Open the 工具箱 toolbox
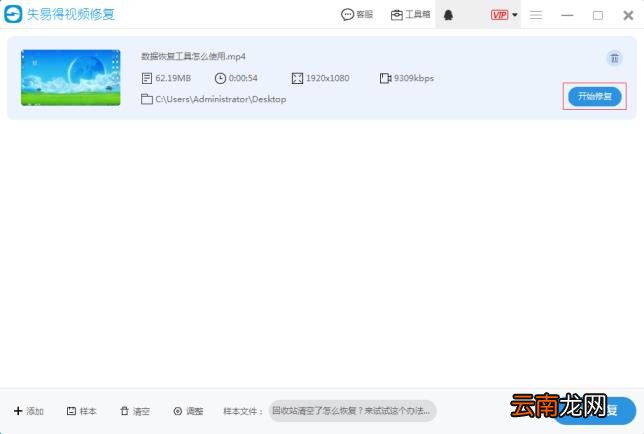The image size is (644, 434). pos(410,15)
